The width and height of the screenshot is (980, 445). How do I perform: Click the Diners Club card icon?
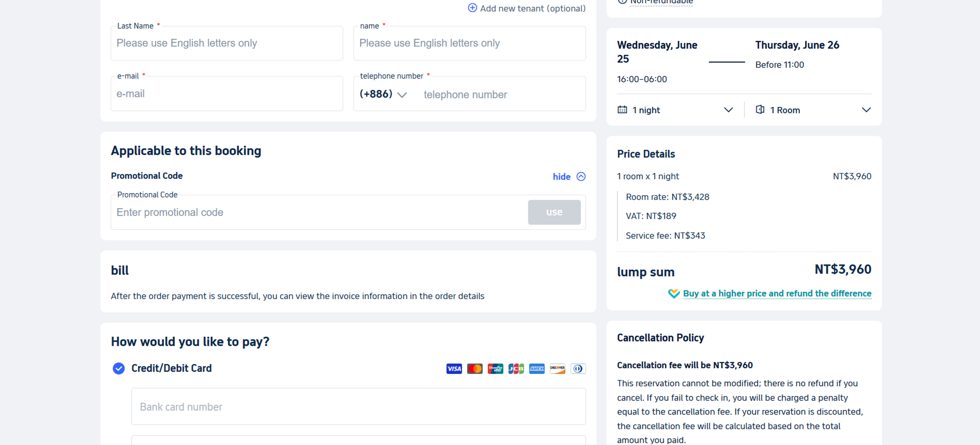point(578,368)
